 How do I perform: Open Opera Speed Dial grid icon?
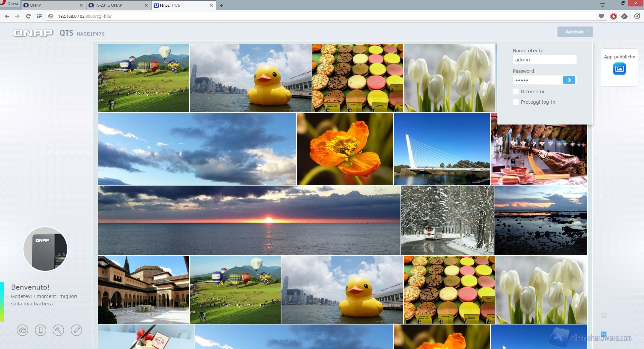pyautogui.click(x=39, y=16)
